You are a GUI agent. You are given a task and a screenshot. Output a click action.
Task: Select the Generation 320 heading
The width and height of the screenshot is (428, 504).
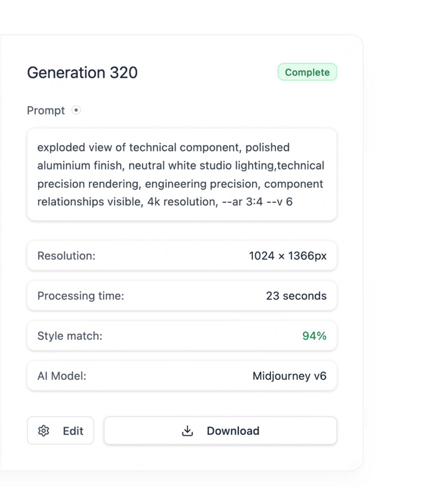click(x=82, y=73)
